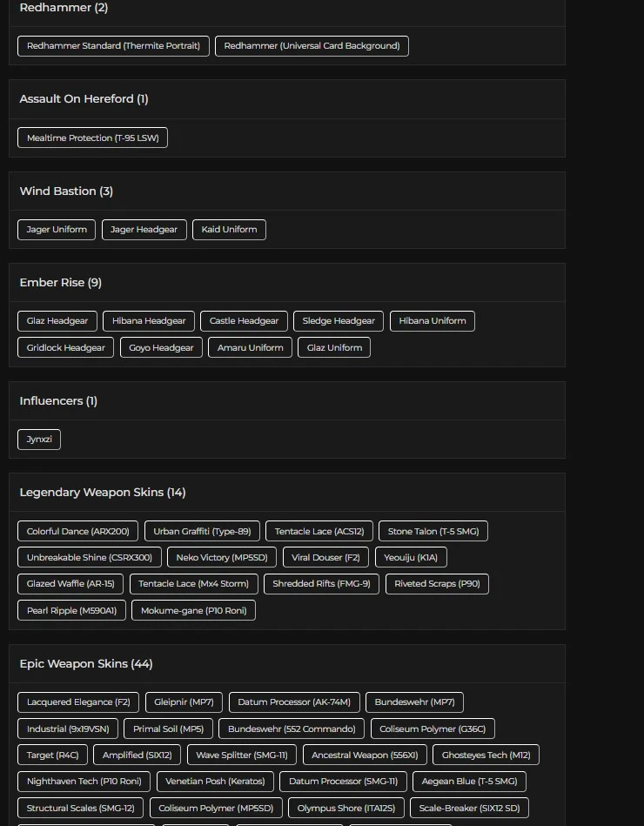This screenshot has width=644, height=826.
Task: Select Mokume-gane (P10 Roni) skin
Action: (x=194, y=610)
